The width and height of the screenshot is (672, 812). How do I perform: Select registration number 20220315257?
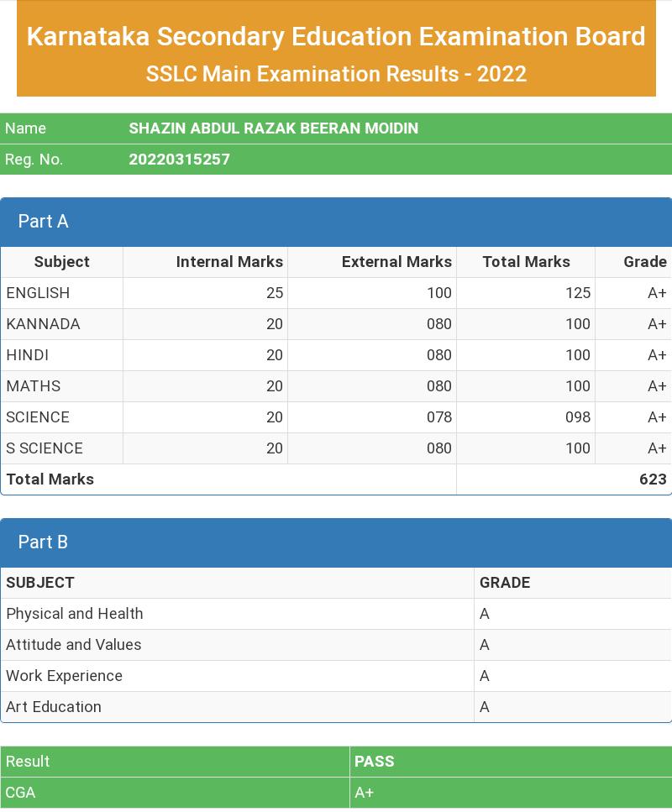click(179, 160)
